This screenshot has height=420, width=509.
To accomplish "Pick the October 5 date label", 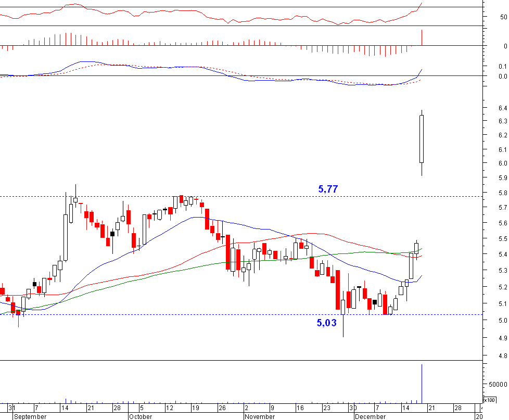I will (x=142, y=408).
